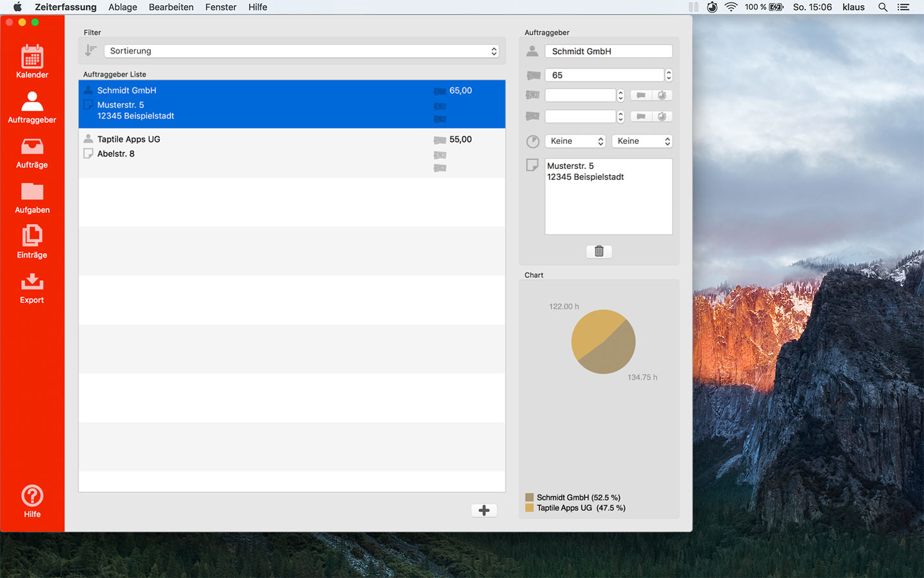Toggle the money mode on second rate row
The height and width of the screenshot is (578, 924).
[x=641, y=95]
